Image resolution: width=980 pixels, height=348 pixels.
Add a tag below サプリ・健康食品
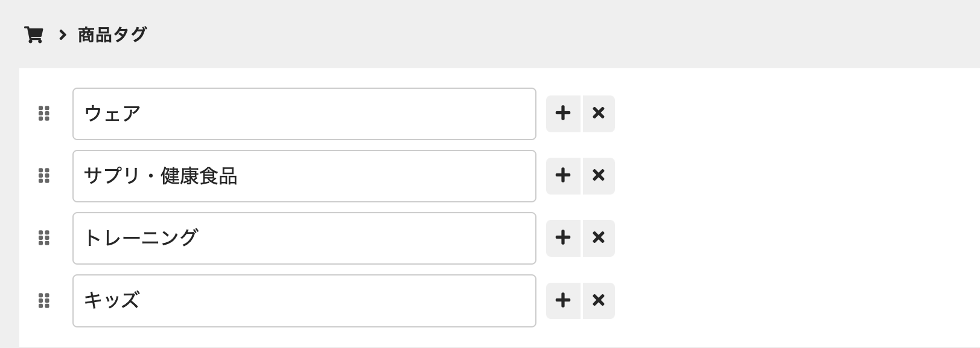(563, 176)
